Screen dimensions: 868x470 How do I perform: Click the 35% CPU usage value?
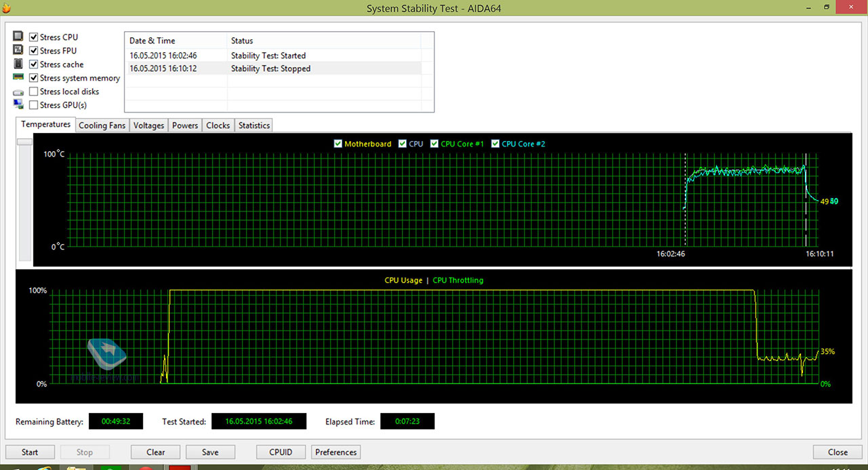tap(827, 352)
